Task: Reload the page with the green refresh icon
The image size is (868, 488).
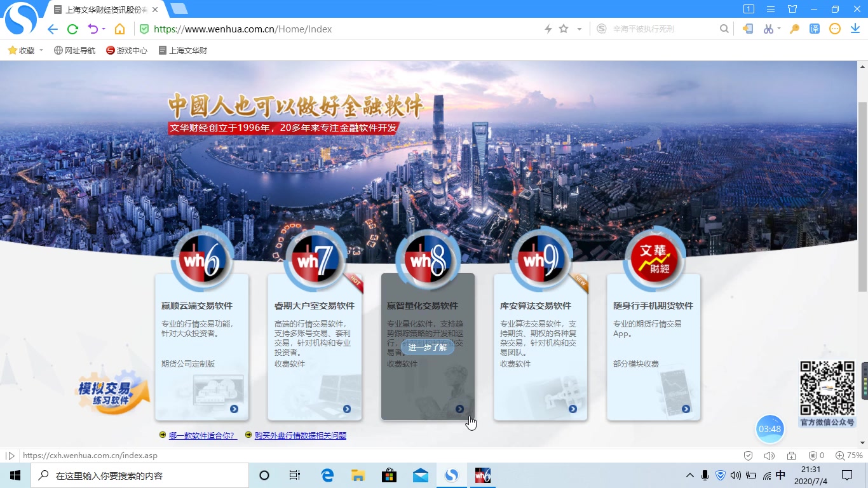Action: click(x=72, y=29)
